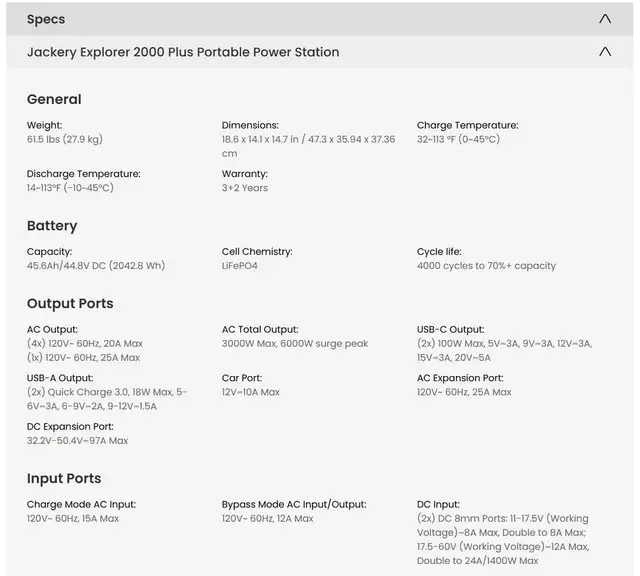Screen dimensions: 640x576
Task: Click 4000 cycles to 70%+ capacity
Action: point(486,266)
